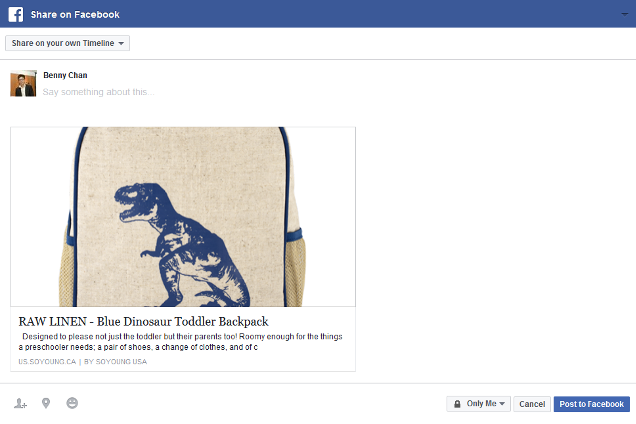Open the header arrow menu at top right
This screenshot has width=636, height=424.
625,15
